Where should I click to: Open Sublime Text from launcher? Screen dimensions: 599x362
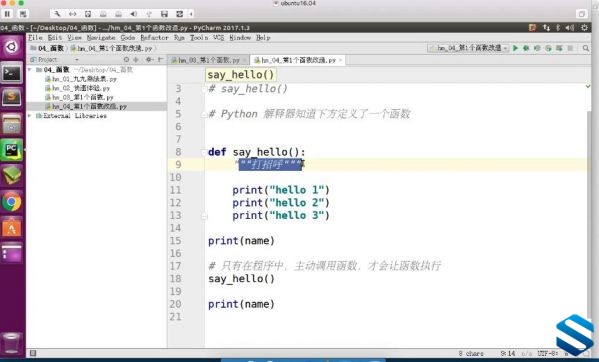(x=12, y=98)
